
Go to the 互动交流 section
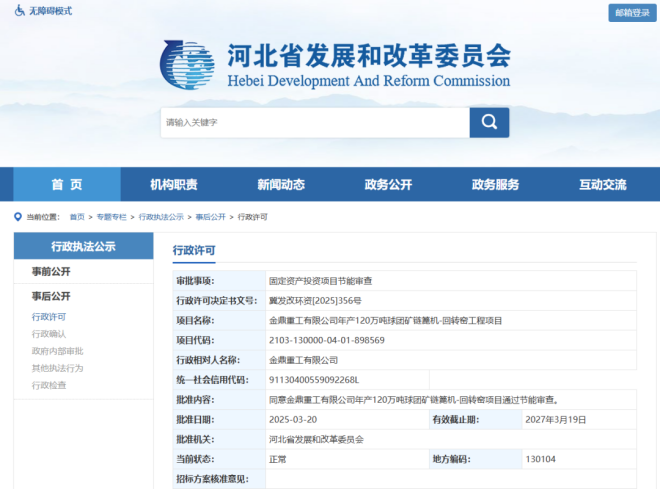point(602,184)
